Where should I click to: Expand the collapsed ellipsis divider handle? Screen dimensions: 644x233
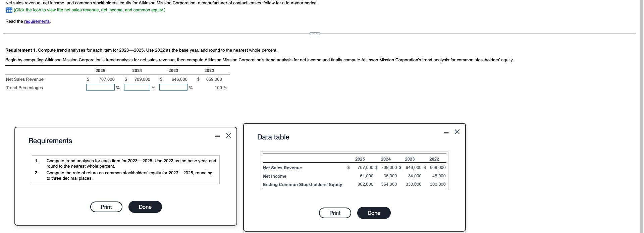[315, 34]
